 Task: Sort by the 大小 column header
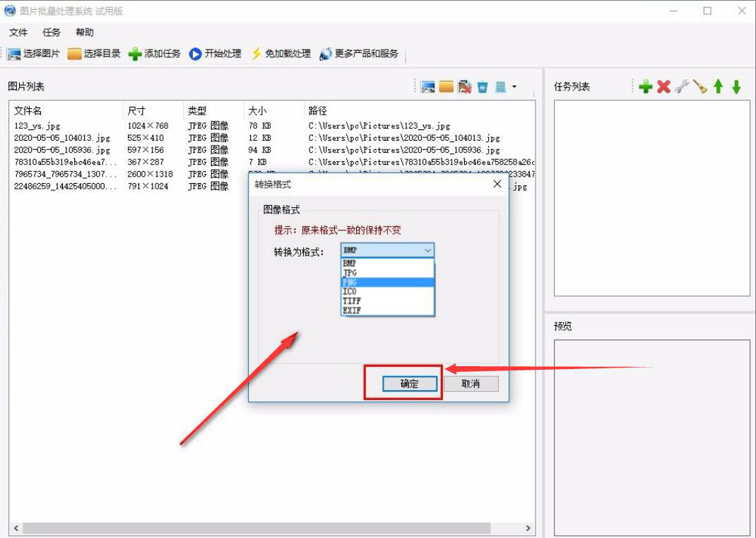274,110
